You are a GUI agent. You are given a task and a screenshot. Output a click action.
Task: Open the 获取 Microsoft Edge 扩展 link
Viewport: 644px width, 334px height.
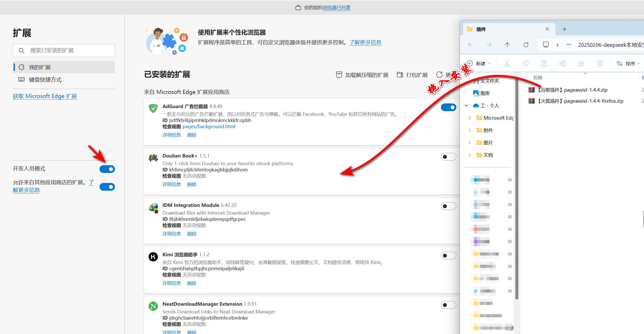pos(45,96)
